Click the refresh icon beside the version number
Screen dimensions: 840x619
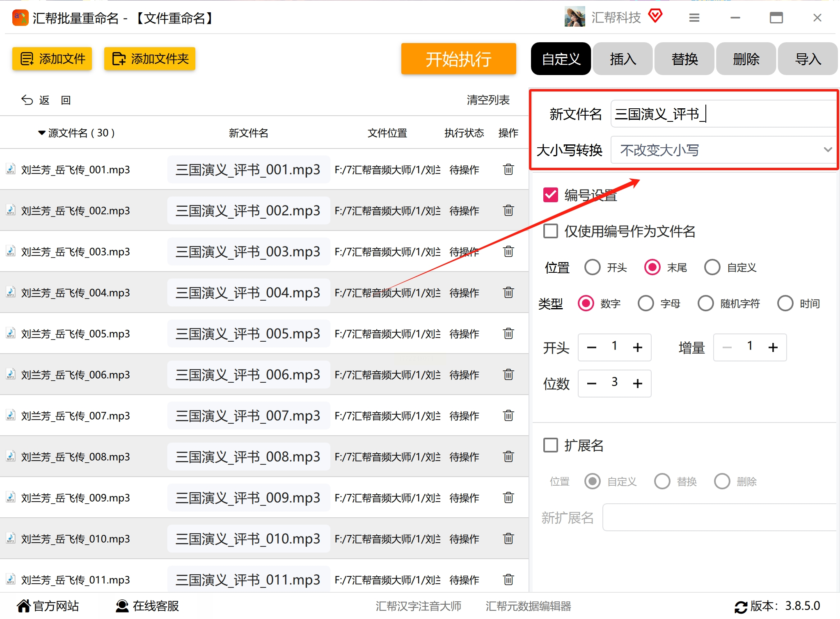coord(741,607)
